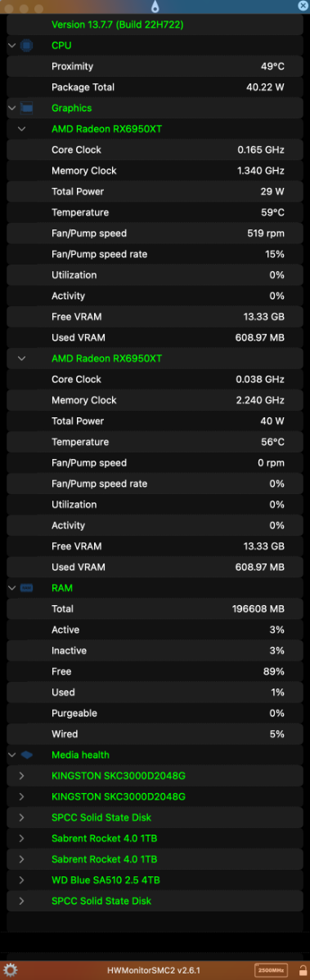Click the Graphics card icon
310x980 pixels.
coord(26,108)
